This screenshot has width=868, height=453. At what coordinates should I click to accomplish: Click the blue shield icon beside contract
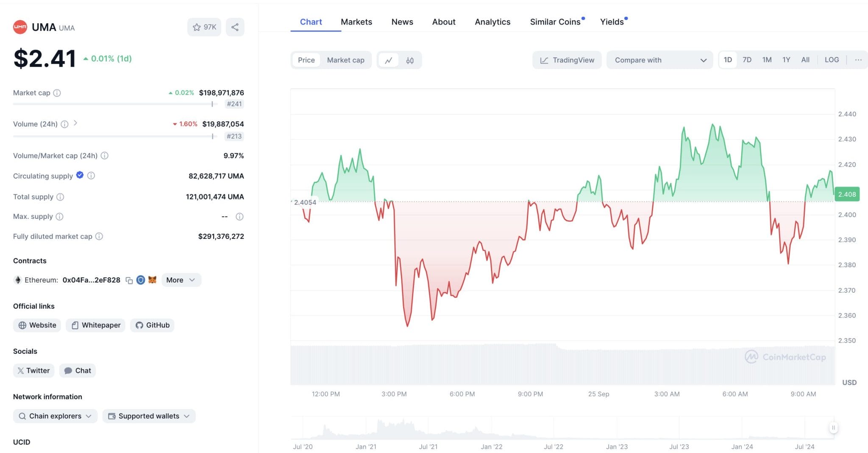[x=141, y=280]
